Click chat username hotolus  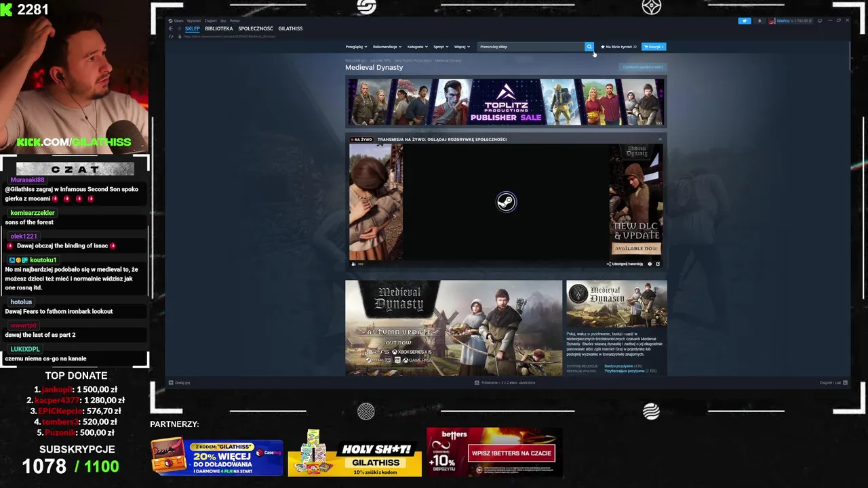point(21,302)
